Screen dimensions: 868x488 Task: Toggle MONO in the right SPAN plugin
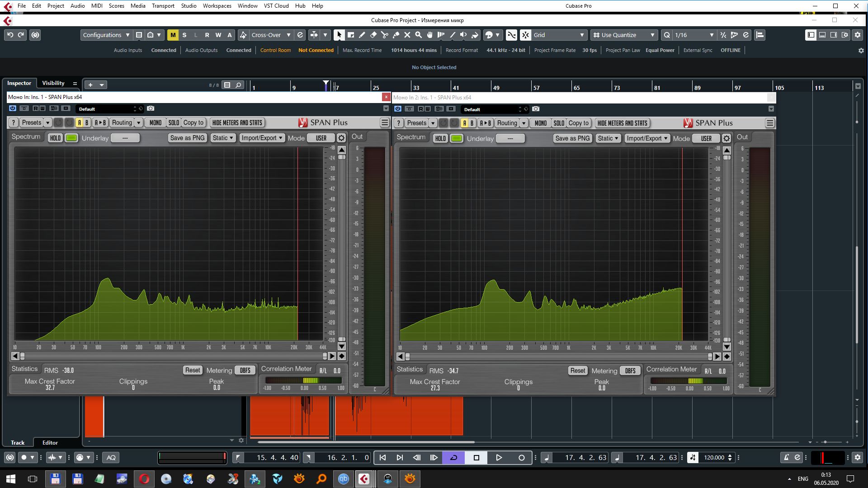(x=540, y=123)
